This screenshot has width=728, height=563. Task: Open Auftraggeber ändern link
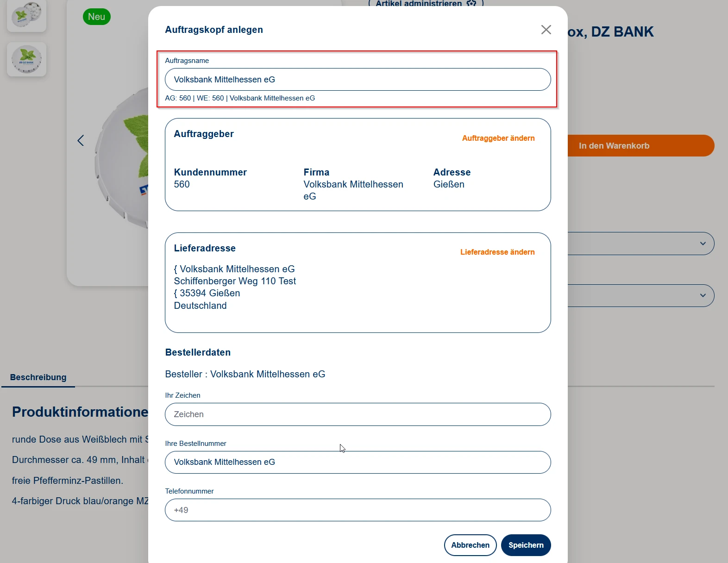498,138
